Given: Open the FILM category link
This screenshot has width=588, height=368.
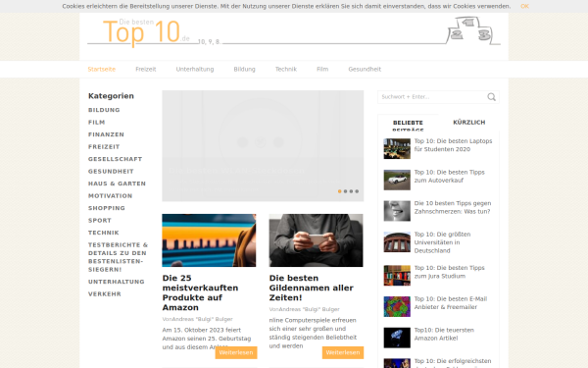Looking at the screenshot, I should [x=97, y=123].
